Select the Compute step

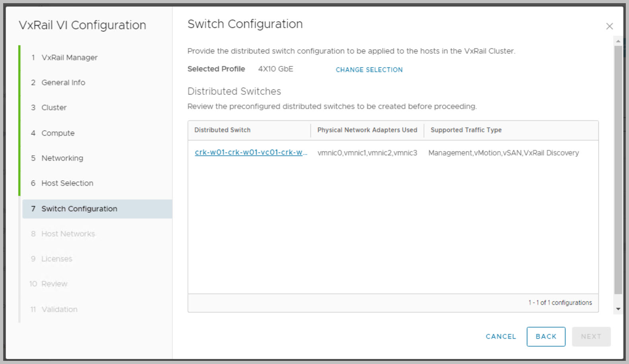click(x=58, y=133)
